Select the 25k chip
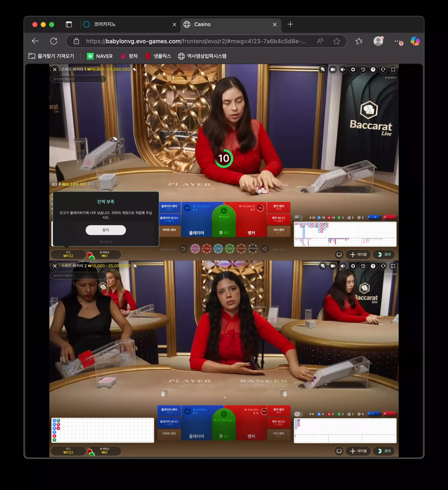448x490 pixels. coord(218,249)
